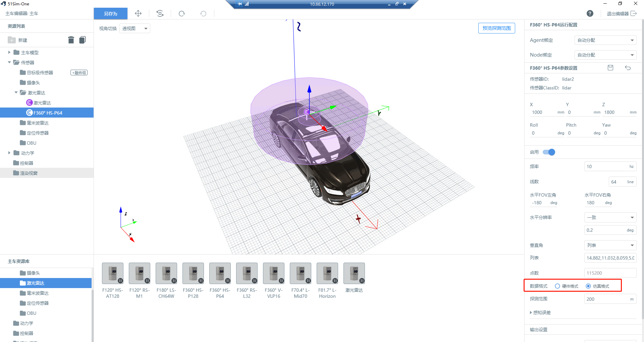This screenshot has height=342, width=644.
Task: Click the 激光雷达 sensor item icon in tree
Action: (x=30, y=102)
